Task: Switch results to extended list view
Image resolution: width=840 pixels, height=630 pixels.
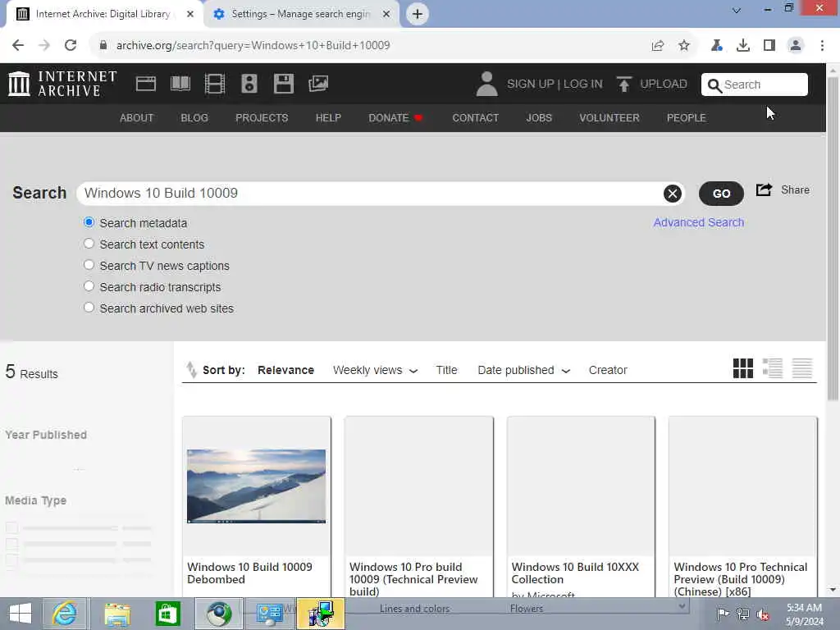Action: 773,368
